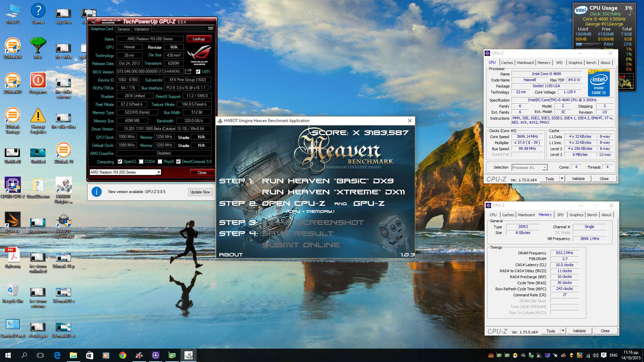This screenshot has width=644, height=362.
Task: Click the PCI-E bus interface question mark
Action: pos(210,88)
